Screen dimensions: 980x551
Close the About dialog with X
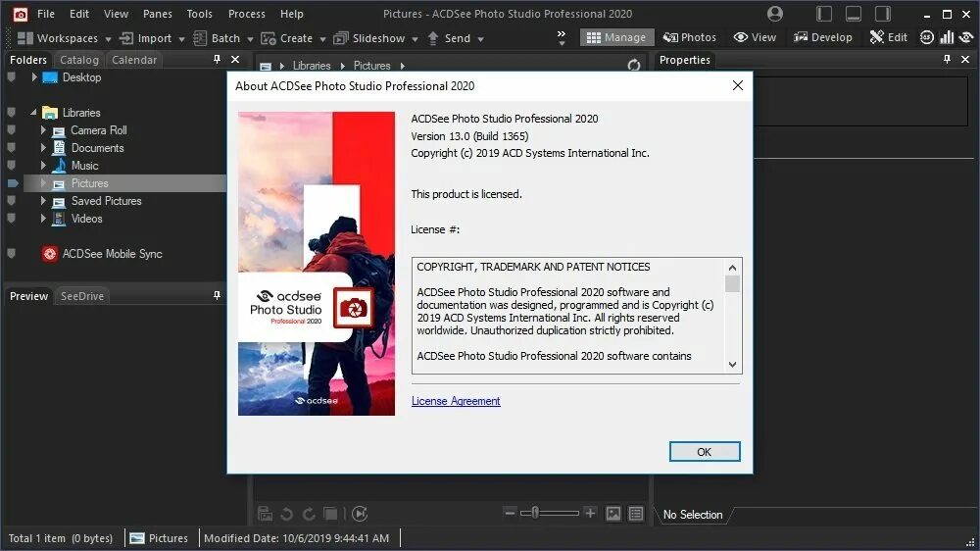738,85
